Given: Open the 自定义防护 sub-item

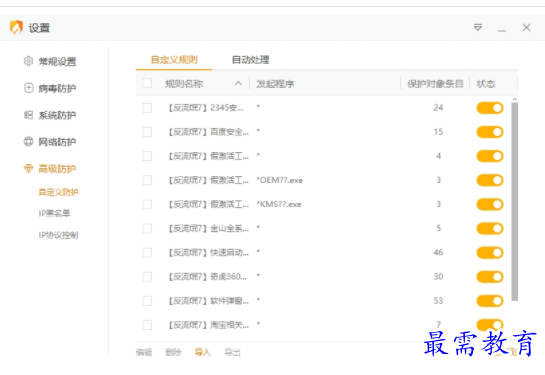Looking at the screenshot, I should pos(58,192).
